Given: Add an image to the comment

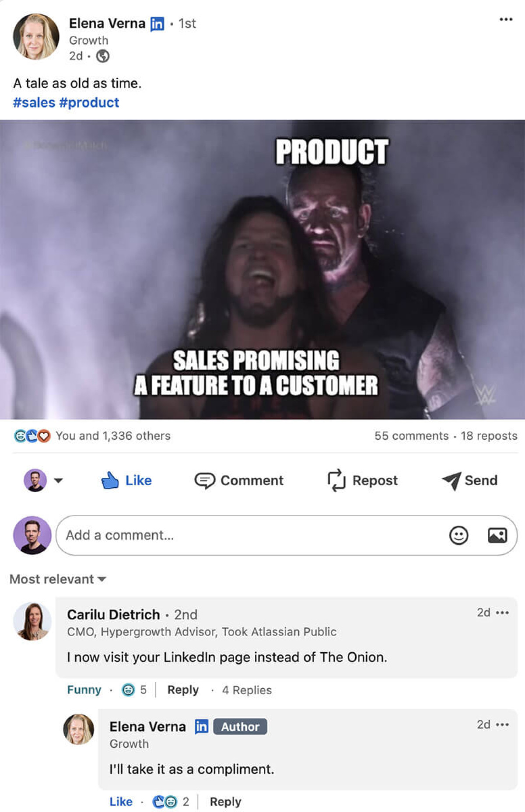Looking at the screenshot, I should click(x=497, y=535).
